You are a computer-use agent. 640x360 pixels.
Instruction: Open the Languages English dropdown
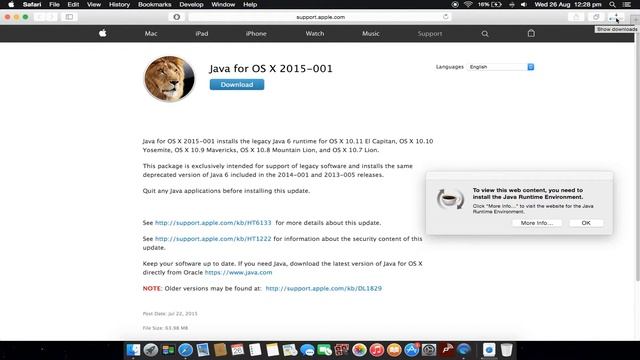tap(500, 67)
